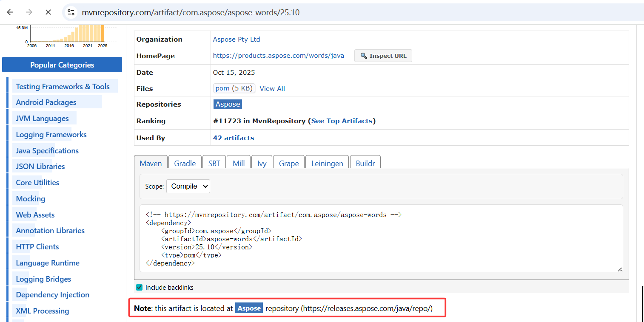Screen dimensions: 644x322
Task: Open the View All files link
Action: click(x=272, y=88)
